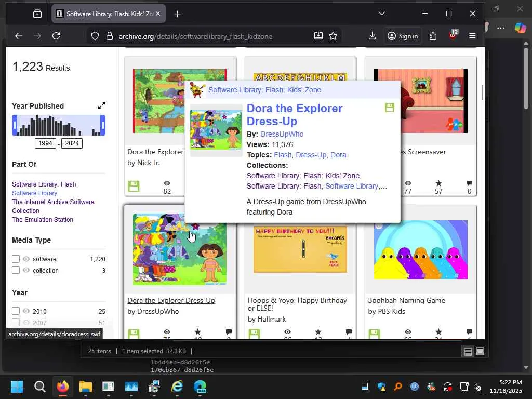This screenshot has height=399, width=532.
Task: Open Dora the Explorer Dress-Up popup title
Action: pos(295,115)
